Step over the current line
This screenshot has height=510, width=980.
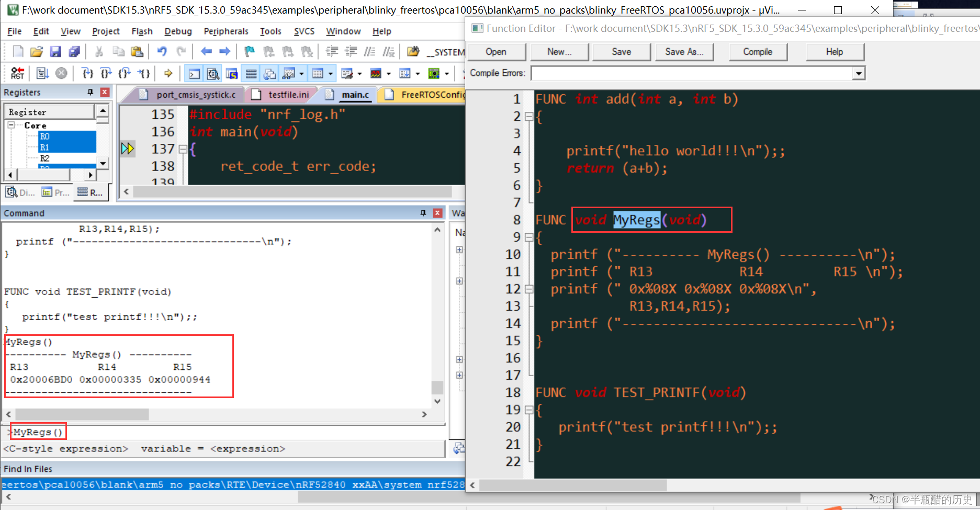(106, 73)
